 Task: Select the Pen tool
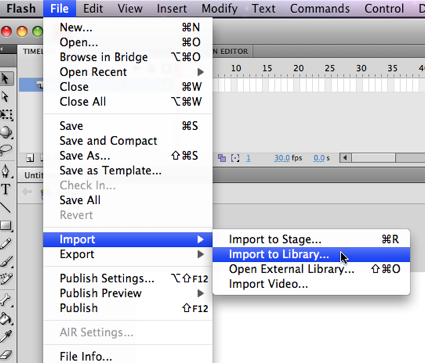click(6, 171)
